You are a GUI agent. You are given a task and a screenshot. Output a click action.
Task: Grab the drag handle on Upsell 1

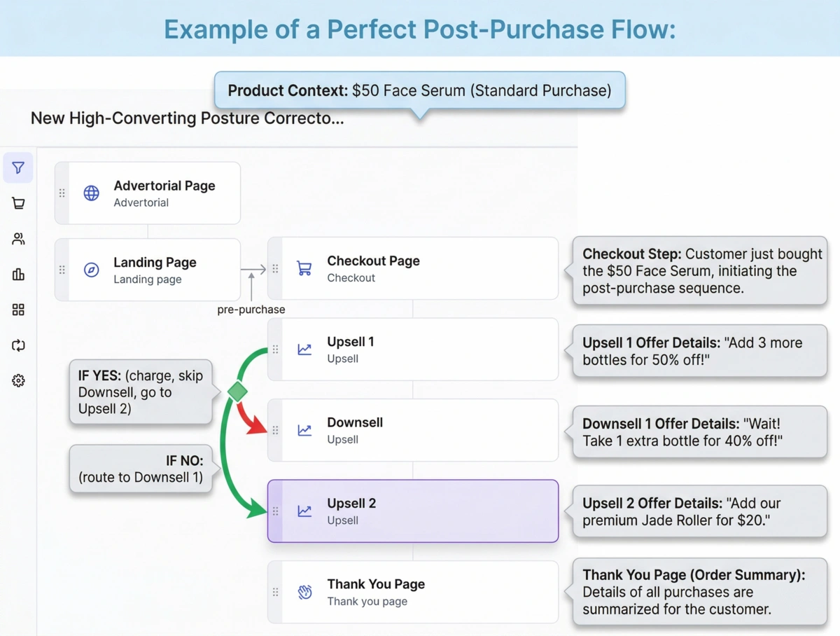tap(275, 350)
